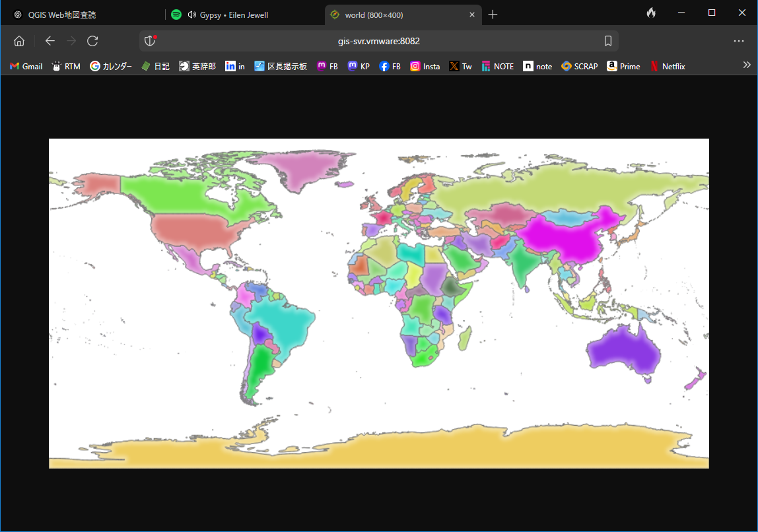
Task: Go to the browser home page
Action: 19,41
